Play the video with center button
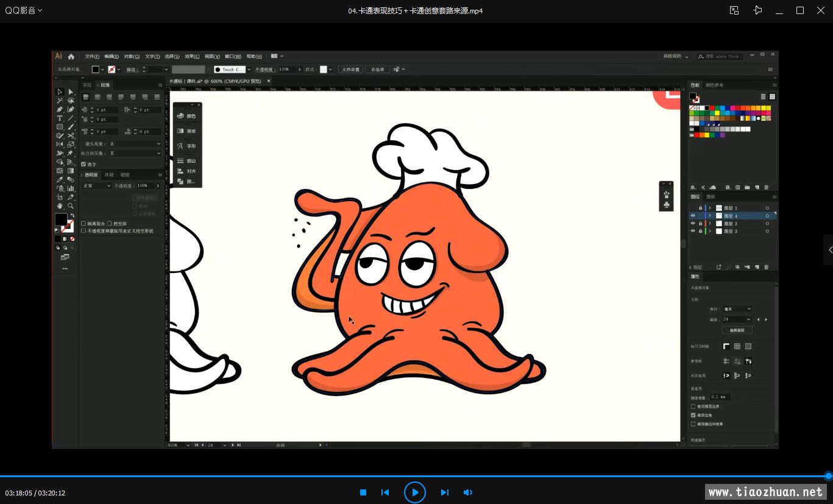833x504 pixels. pyautogui.click(x=415, y=492)
